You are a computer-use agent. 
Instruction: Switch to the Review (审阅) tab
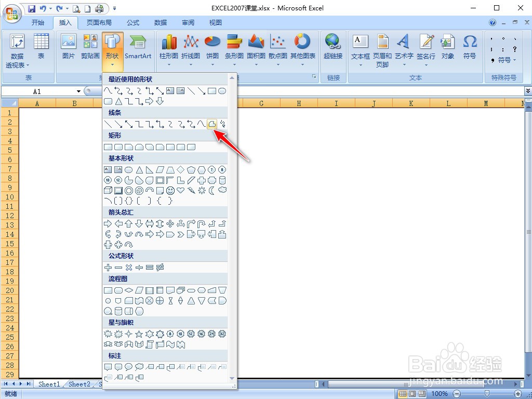188,23
